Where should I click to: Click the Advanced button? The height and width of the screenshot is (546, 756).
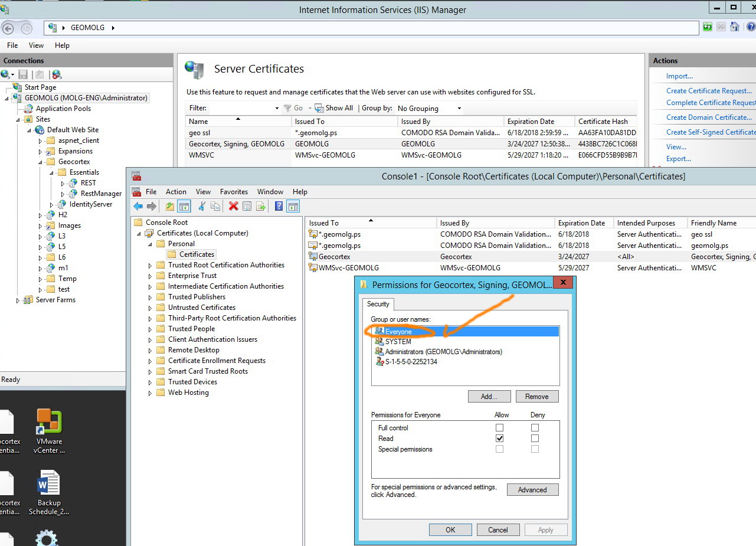click(532, 490)
